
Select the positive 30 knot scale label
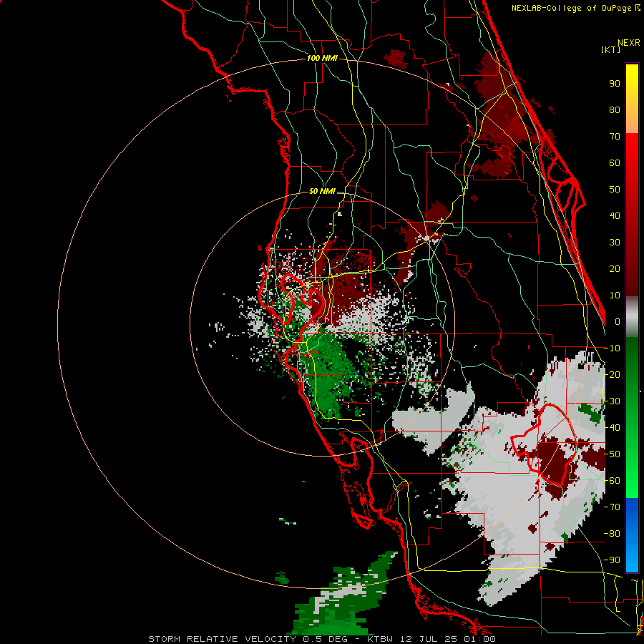click(x=615, y=243)
